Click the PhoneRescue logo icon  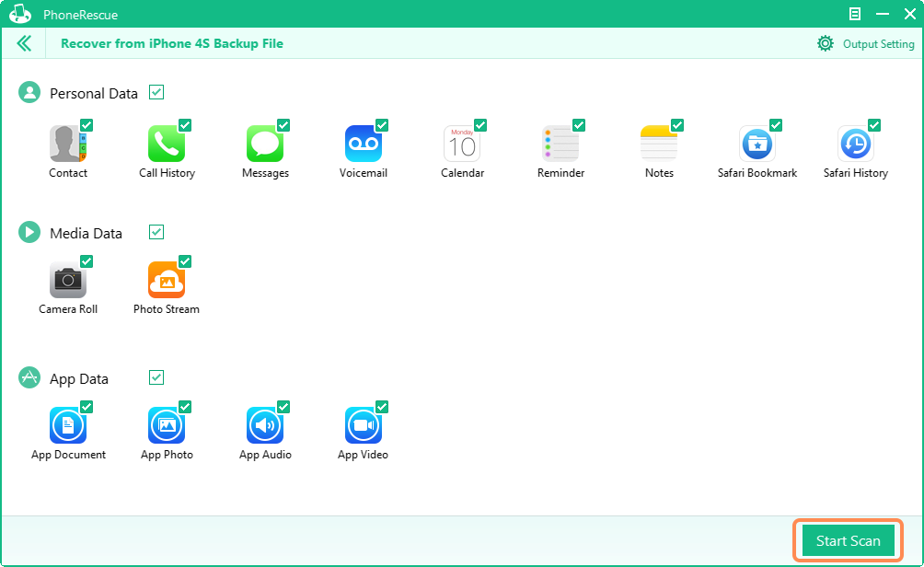(x=20, y=14)
